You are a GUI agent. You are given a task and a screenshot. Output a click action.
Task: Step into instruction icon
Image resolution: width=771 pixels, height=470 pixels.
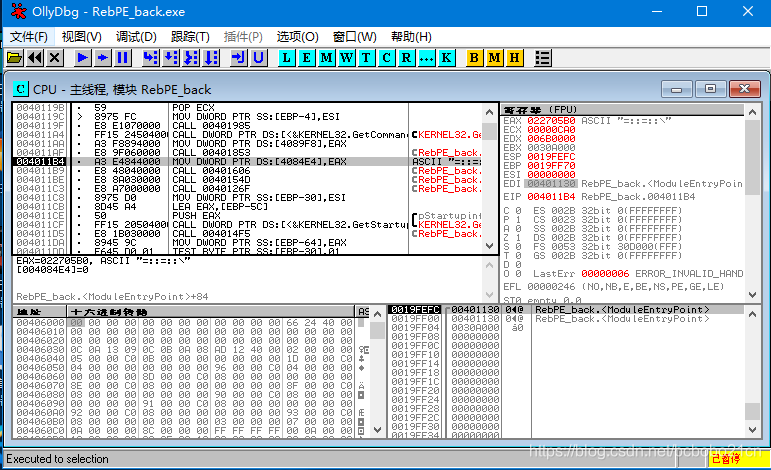point(151,58)
